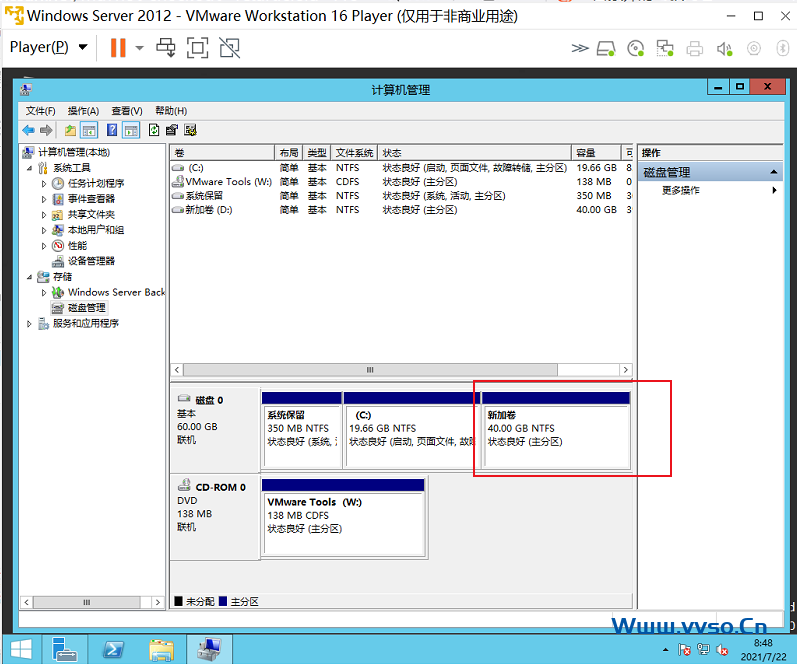Click the volume list horizontal scrollbar
The width and height of the screenshot is (797, 664).
coord(370,370)
